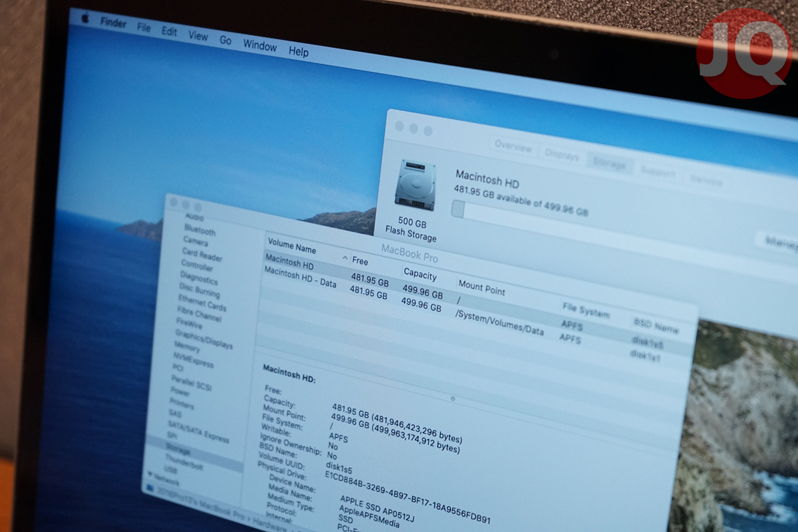Collapse the Network section triangle
This screenshot has width=798, height=532.
coord(149,473)
